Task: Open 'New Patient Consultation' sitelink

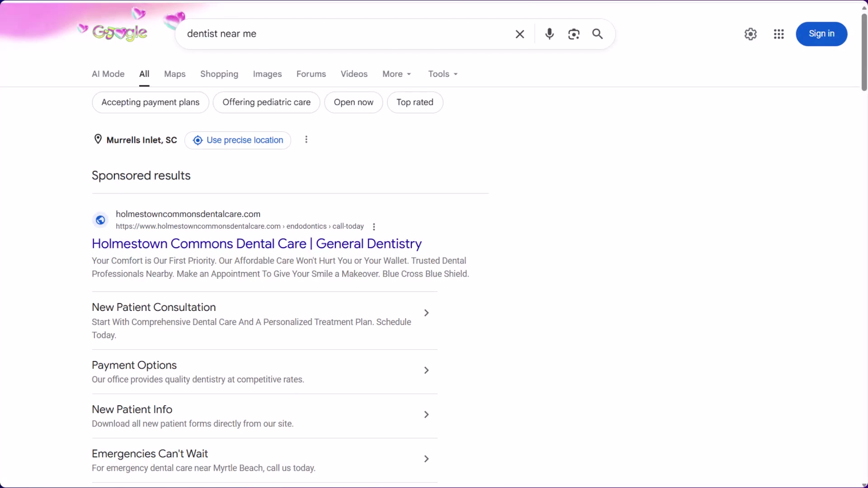Action: 154,308
